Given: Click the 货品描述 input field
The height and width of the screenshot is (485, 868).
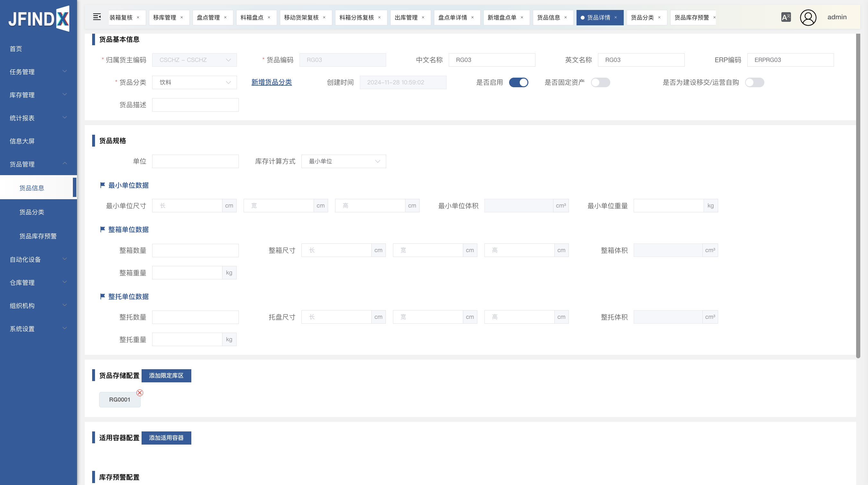Looking at the screenshot, I should point(195,105).
